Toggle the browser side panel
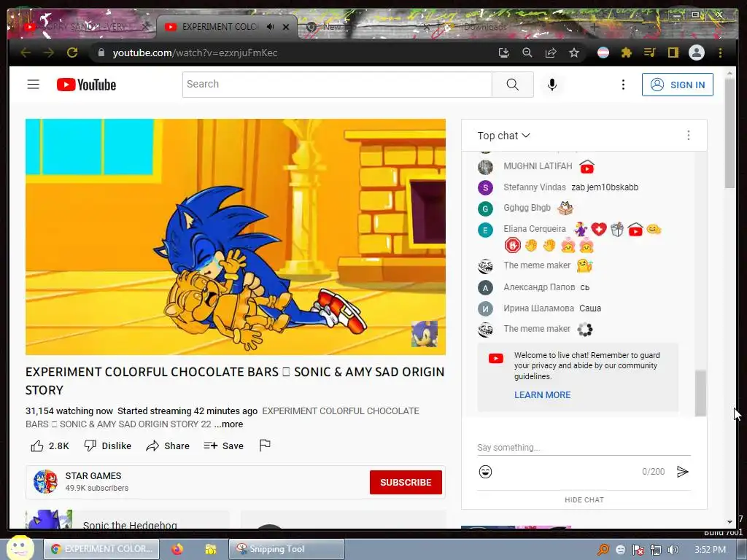747x560 pixels. pyautogui.click(x=673, y=52)
